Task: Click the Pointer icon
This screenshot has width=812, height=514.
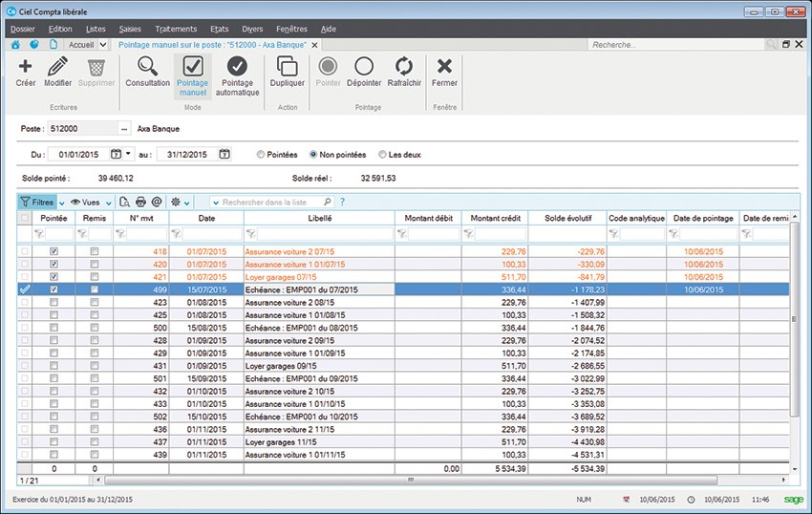Action: 328,66
